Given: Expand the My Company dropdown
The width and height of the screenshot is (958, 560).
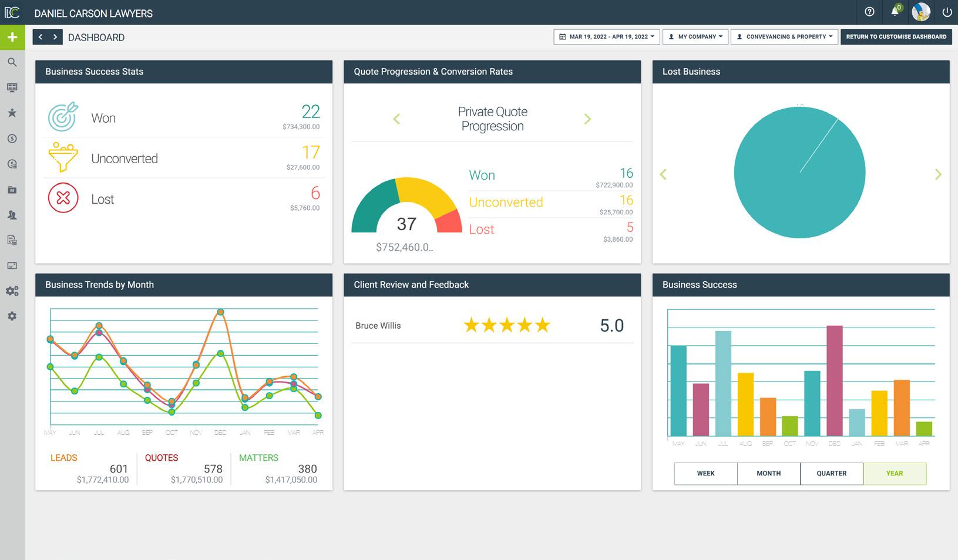Looking at the screenshot, I should click(x=696, y=36).
